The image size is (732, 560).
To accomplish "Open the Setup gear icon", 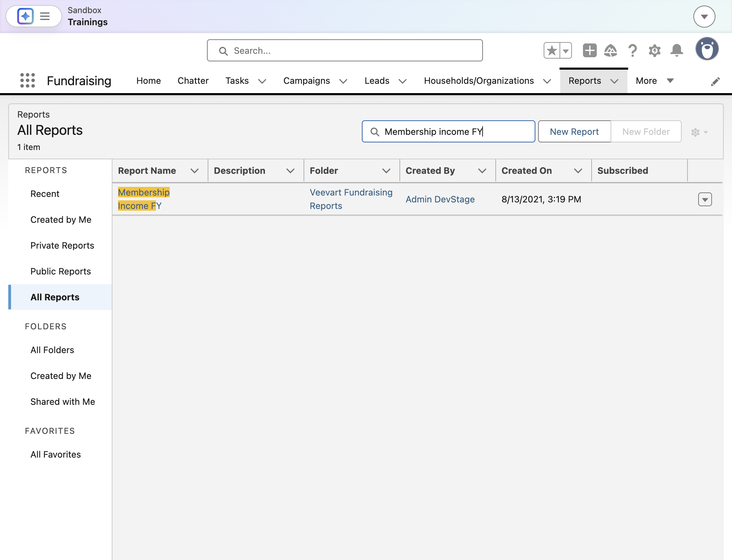I will click(x=654, y=51).
